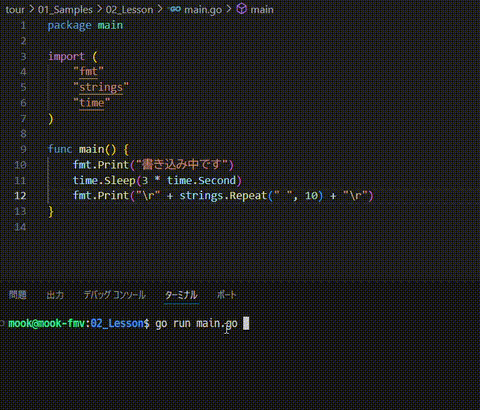Click time.Sleep on line 11

click(104, 180)
